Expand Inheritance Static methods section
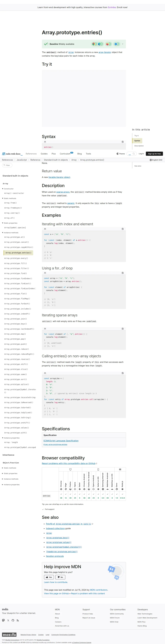This screenshot has height=644, width=165. [x=9, y=468]
